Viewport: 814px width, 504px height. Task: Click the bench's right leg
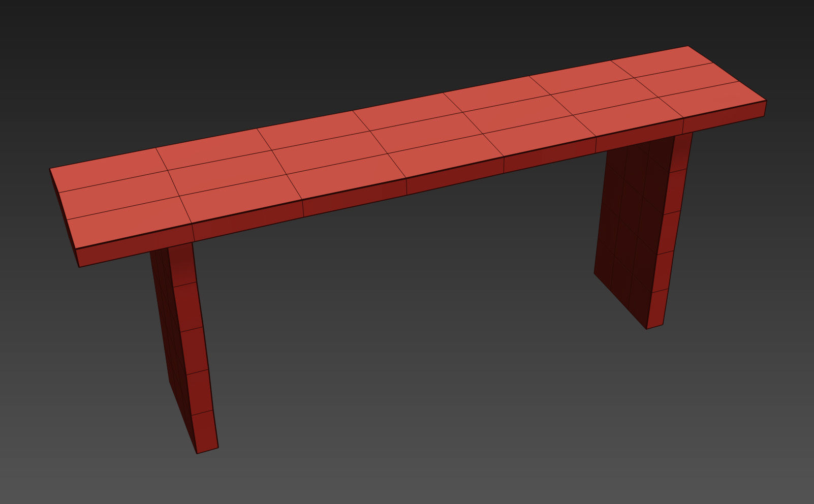[x=642, y=230]
